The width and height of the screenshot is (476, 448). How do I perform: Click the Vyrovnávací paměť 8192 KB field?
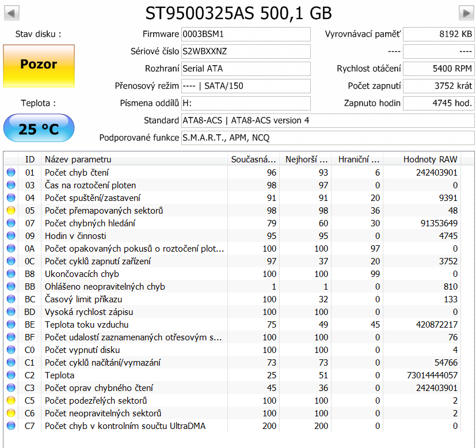[x=439, y=34]
